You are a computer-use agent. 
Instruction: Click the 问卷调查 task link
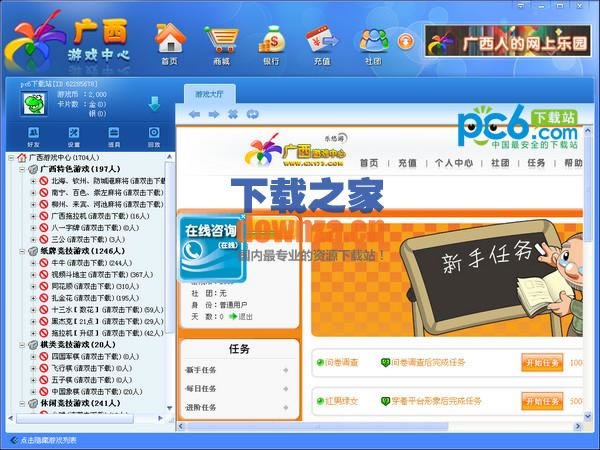click(x=341, y=362)
